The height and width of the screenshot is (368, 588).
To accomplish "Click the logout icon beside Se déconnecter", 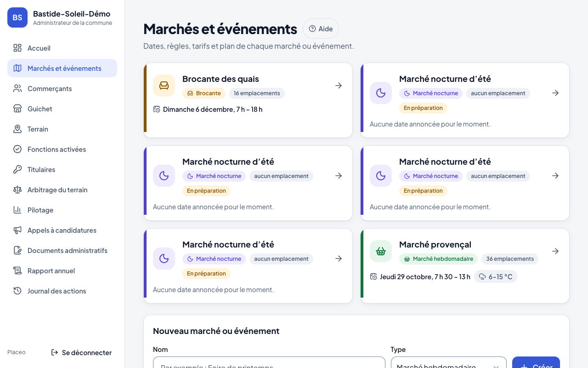I will point(55,352).
